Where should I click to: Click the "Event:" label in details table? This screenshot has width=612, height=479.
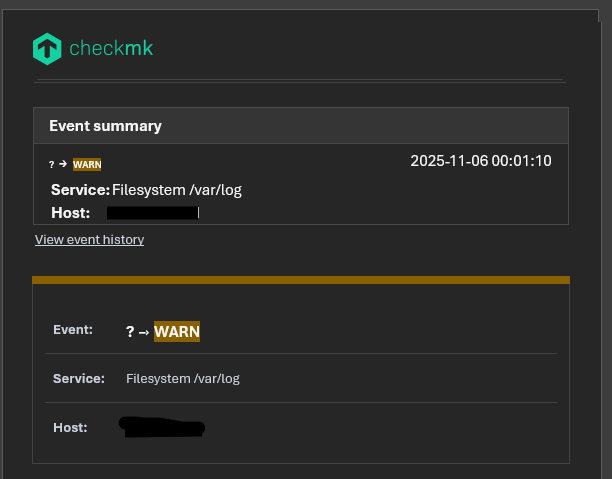point(73,329)
